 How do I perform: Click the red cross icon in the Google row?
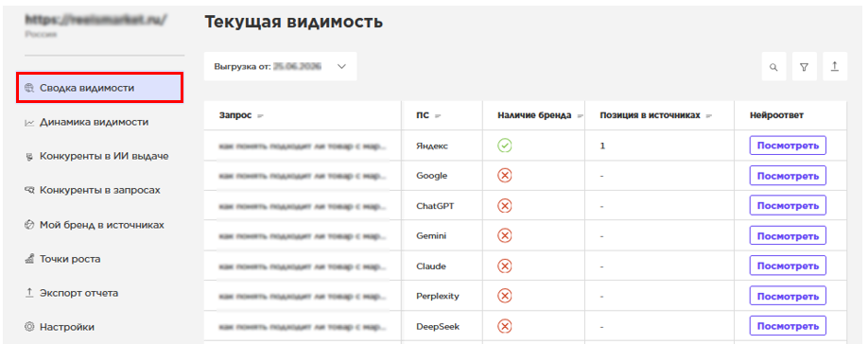(x=504, y=176)
